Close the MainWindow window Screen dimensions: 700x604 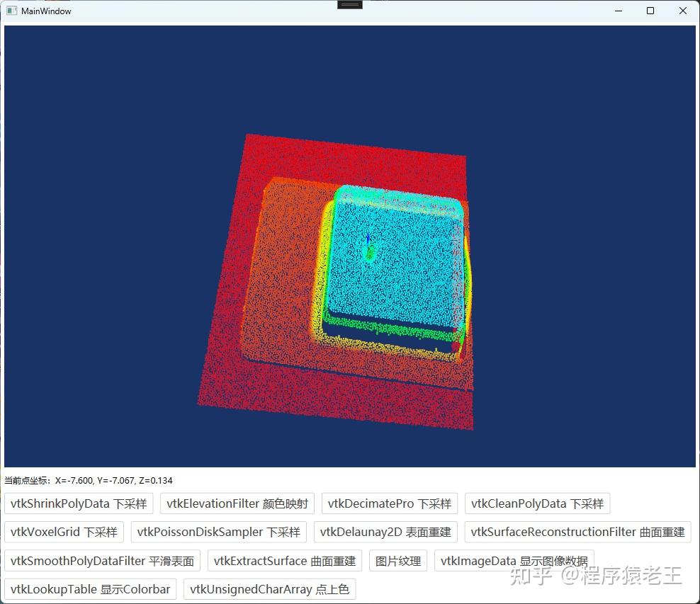tap(683, 11)
